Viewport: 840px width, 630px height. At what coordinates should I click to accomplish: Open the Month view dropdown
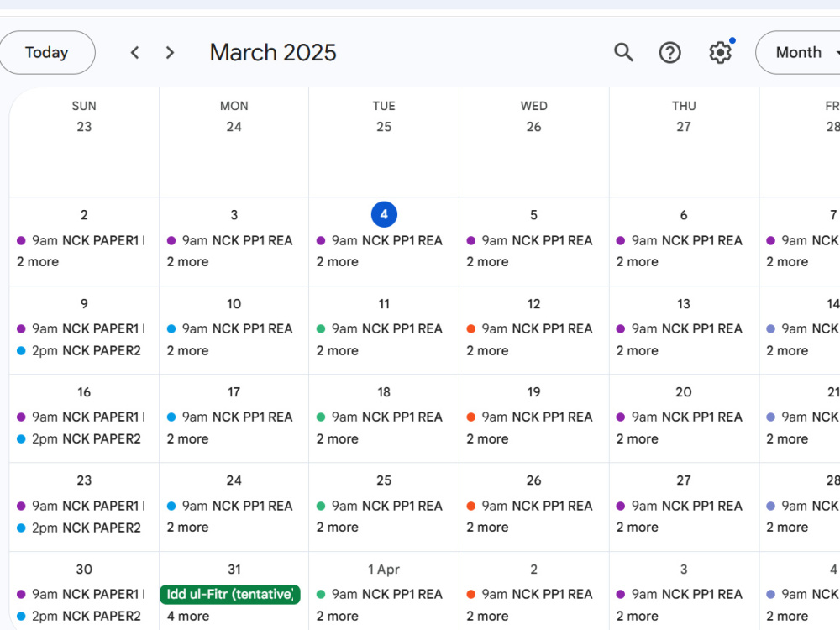tap(798, 52)
